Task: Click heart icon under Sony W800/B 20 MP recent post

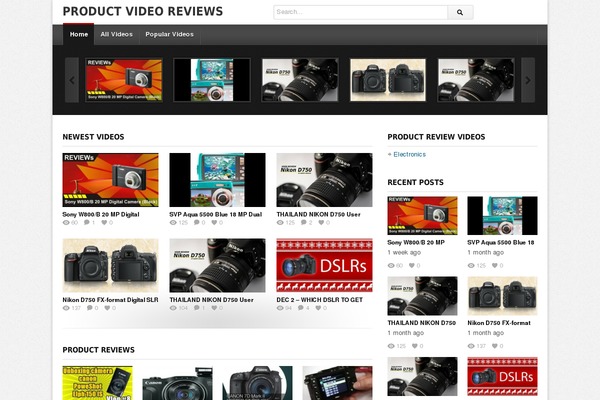Action: (412, 265)
